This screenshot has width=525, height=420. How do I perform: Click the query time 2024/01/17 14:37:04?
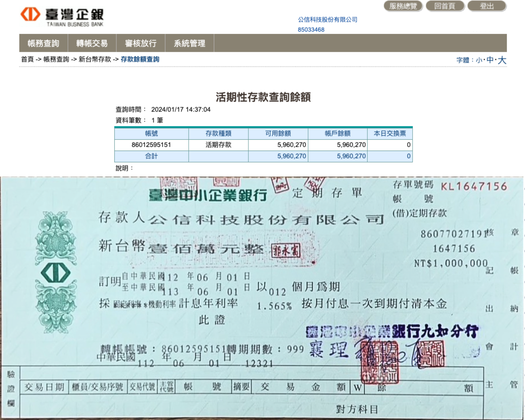point(181,109)
